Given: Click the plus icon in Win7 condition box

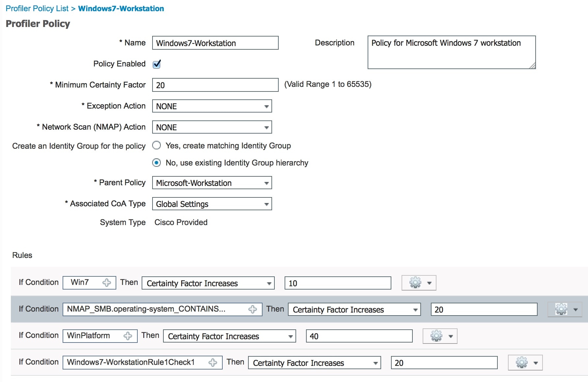Looking at the screenshot, I should (106, 283).
